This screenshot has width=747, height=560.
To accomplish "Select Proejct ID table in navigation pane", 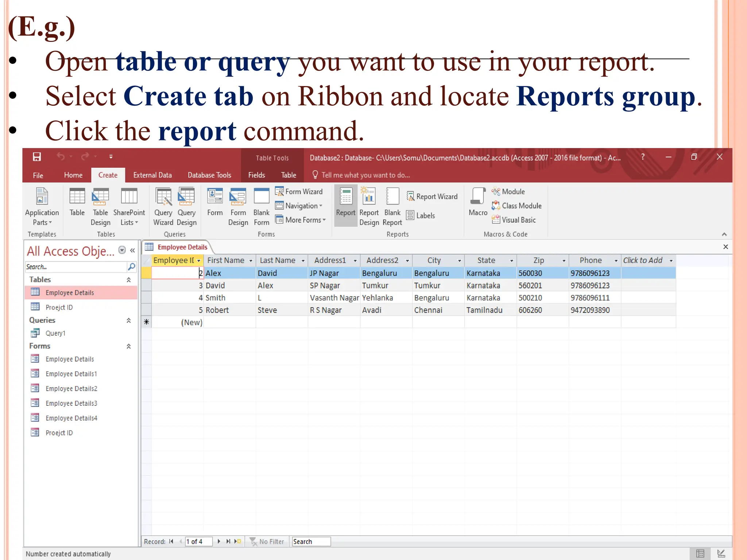I will 81,307.
